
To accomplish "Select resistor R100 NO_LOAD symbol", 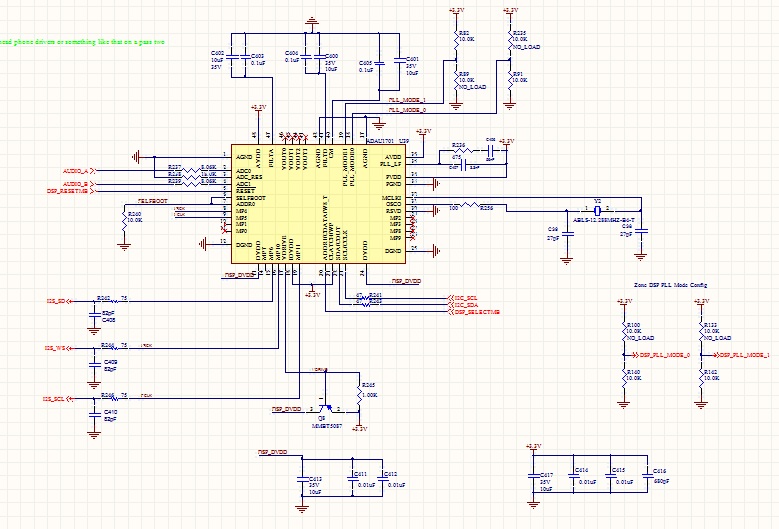I will pyautogui.click(x=624, y=331).
